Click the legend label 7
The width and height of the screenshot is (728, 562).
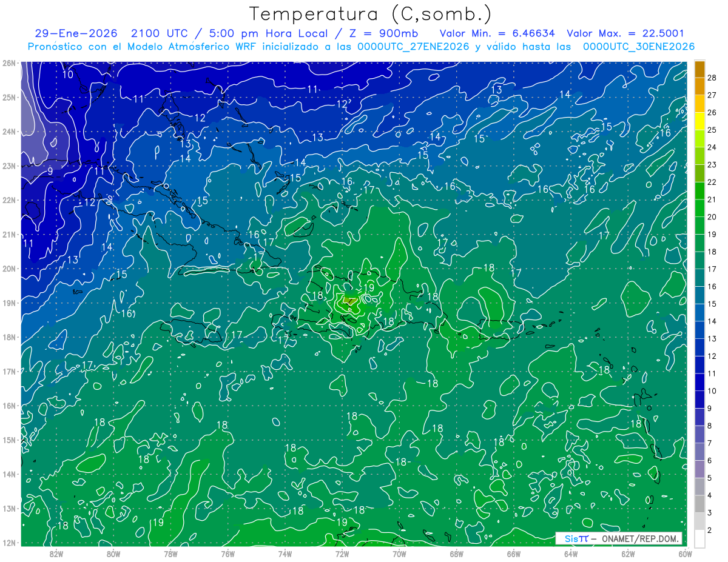click(710, 444)
